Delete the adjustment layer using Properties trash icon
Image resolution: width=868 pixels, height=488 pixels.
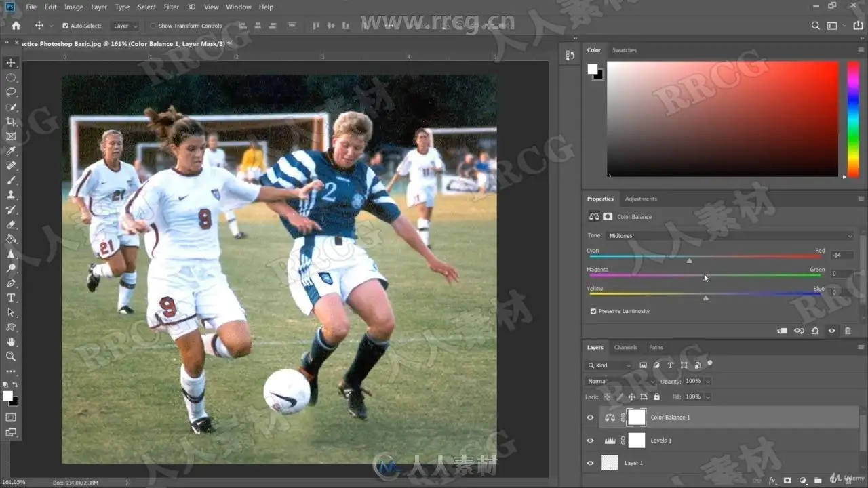(848, 331)
